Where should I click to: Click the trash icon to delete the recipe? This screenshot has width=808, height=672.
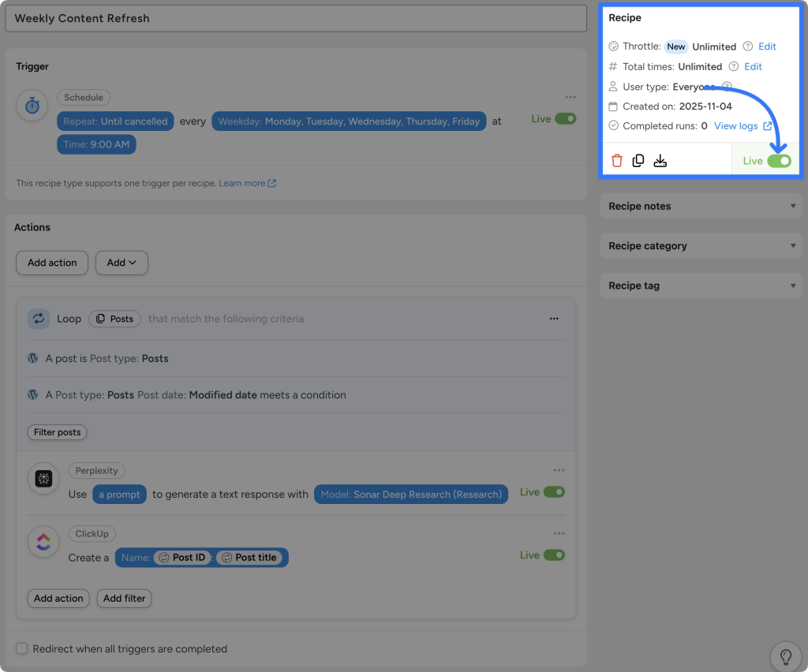coord(617,159)
